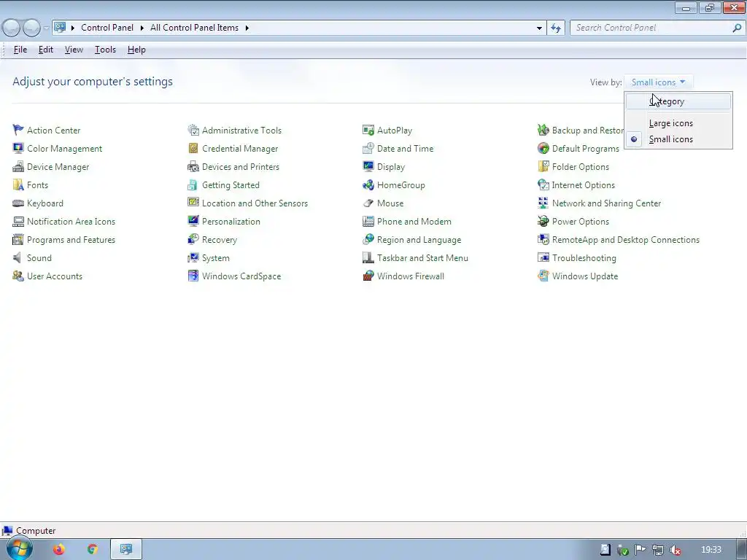Open the Phone and Modem link
The width and height of the screenshot is (747, 560).
pyautogui.click(x=414, y=222)
